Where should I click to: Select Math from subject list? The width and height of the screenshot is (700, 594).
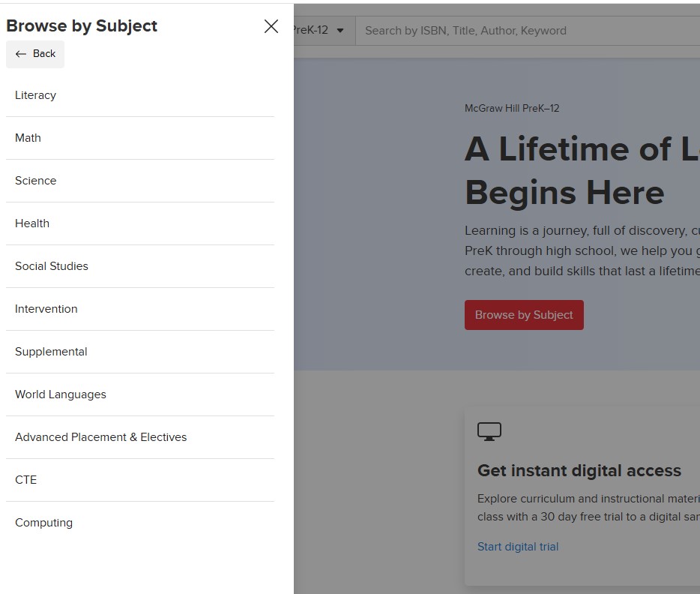[28, 138]
